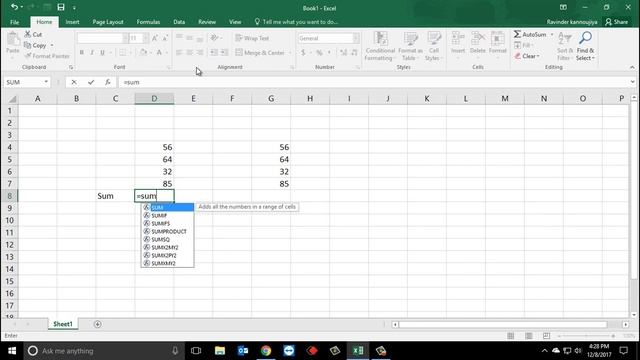Image resolution: width=640 pixels, height=360 pixels.
Task: Click the Cortana Ask me anything box
Action: [x=104, y=351]
